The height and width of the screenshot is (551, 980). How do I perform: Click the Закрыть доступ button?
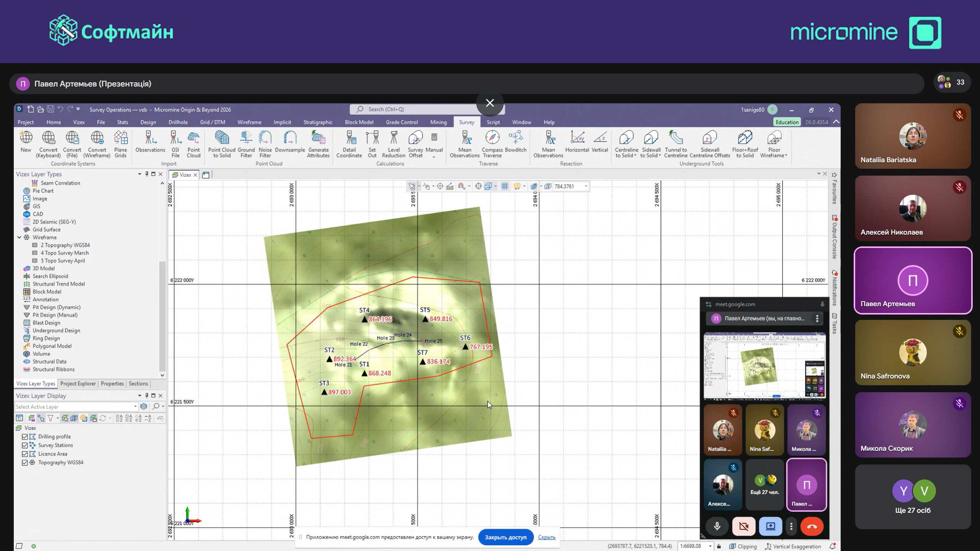[x=506, y=537]
